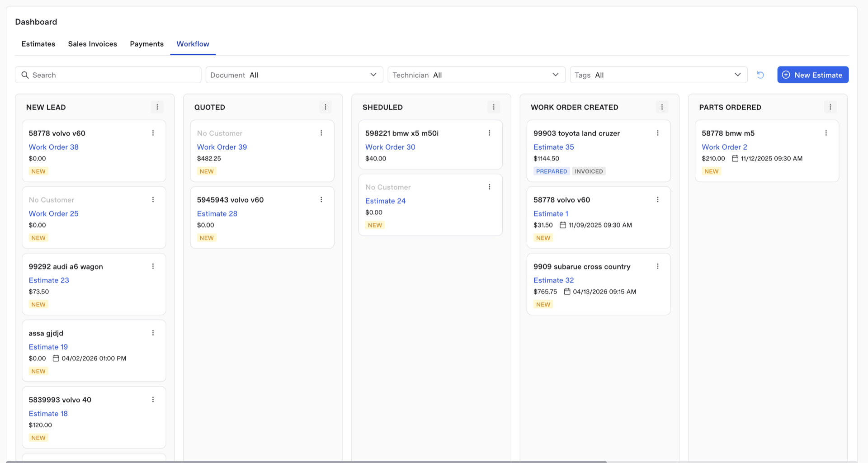This screenshot has width=868, height=463.
Task: Open Work Order 38 link
Action: click(x=54, y=147)
